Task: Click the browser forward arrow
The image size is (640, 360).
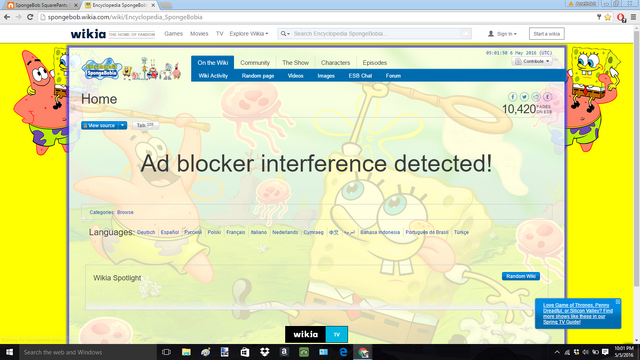Action: [18, 17]
